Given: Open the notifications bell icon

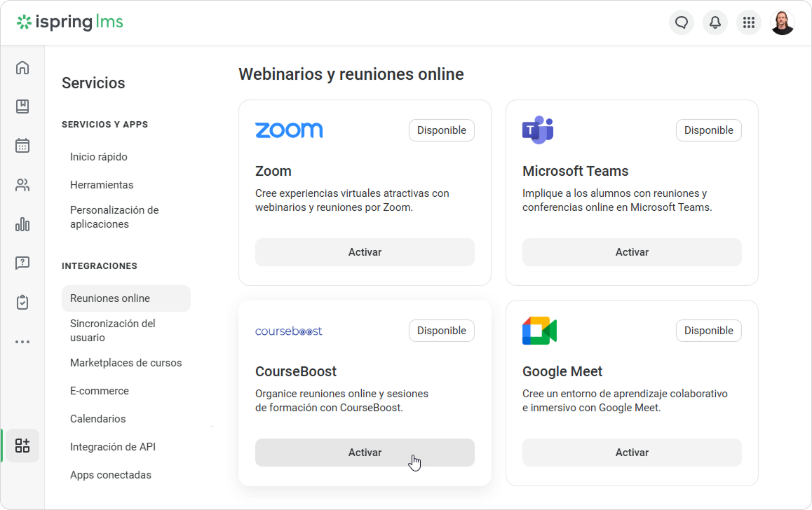Looking at the screenshot, I should click(x=715, y=22).
